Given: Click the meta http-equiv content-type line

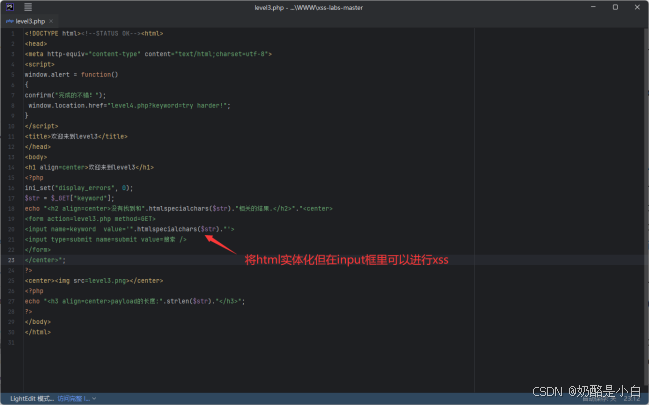Looking at the screenshot, I should click(148, 54).
